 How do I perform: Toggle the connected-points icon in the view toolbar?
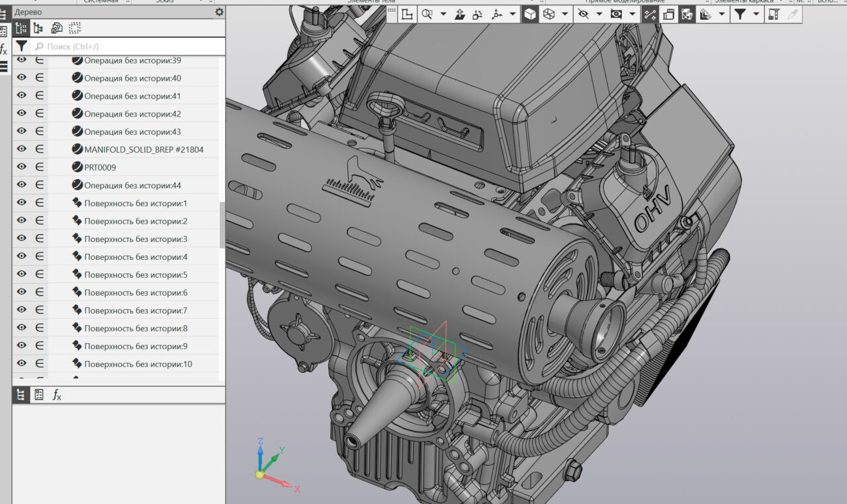(650, 14)
